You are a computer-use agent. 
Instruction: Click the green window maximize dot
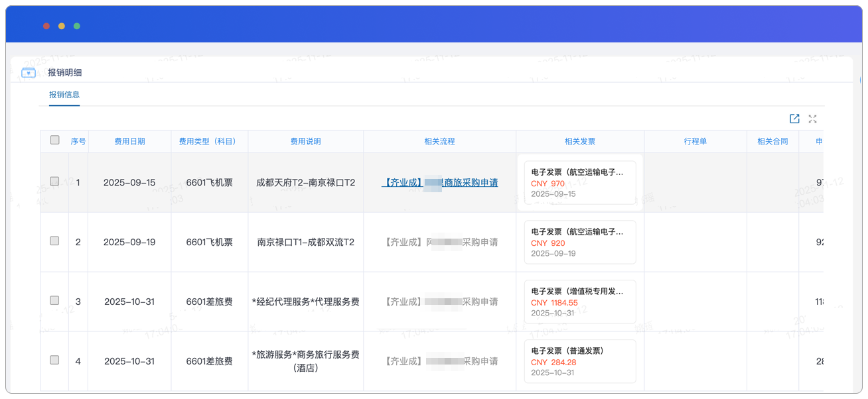(77, 26)
